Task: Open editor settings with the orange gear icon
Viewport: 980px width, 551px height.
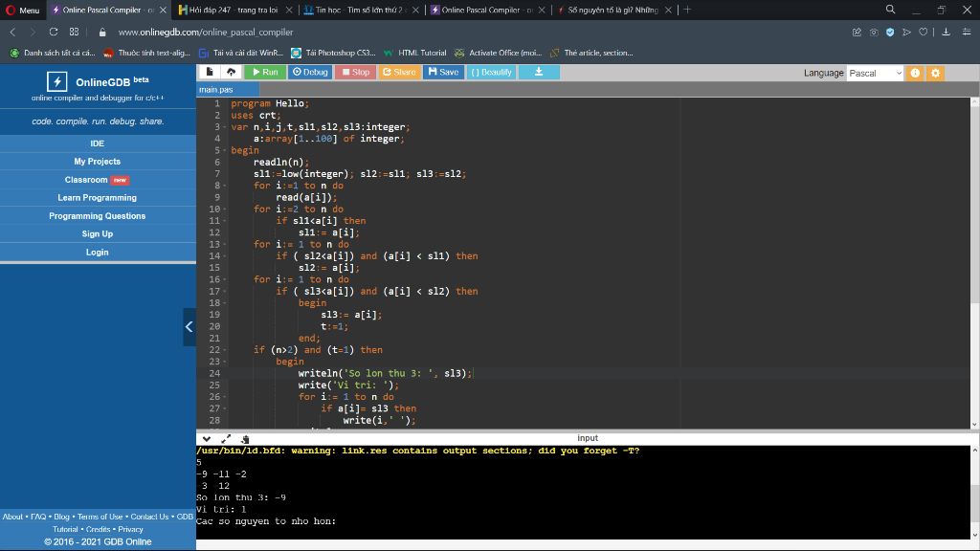Action: pyautogui.click(x=936, y=73)
